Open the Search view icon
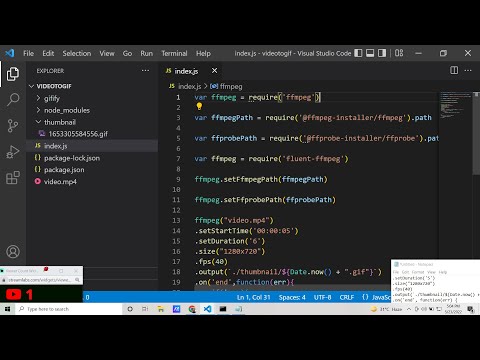 [13, 99]
